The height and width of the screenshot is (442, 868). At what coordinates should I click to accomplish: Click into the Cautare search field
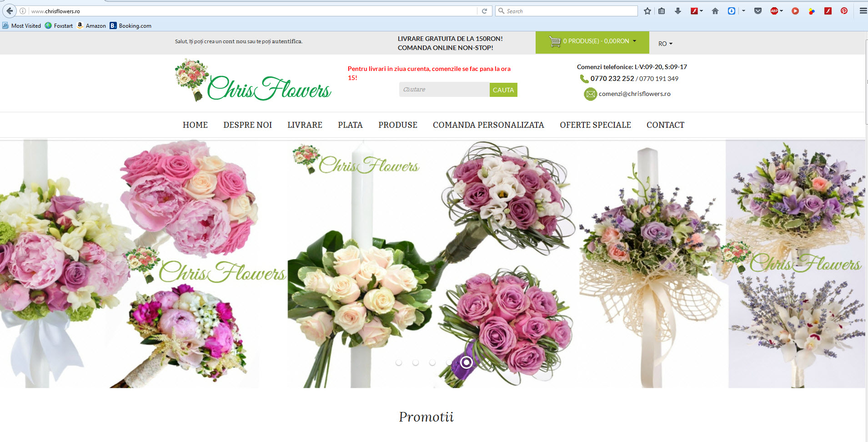click(x=444, y=90)
